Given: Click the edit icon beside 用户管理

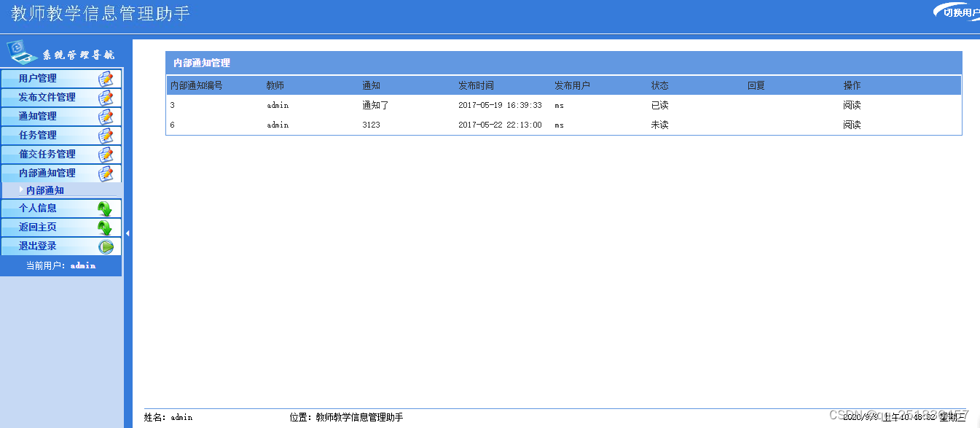Looking at the screenshot, I should tap(106, 79).
